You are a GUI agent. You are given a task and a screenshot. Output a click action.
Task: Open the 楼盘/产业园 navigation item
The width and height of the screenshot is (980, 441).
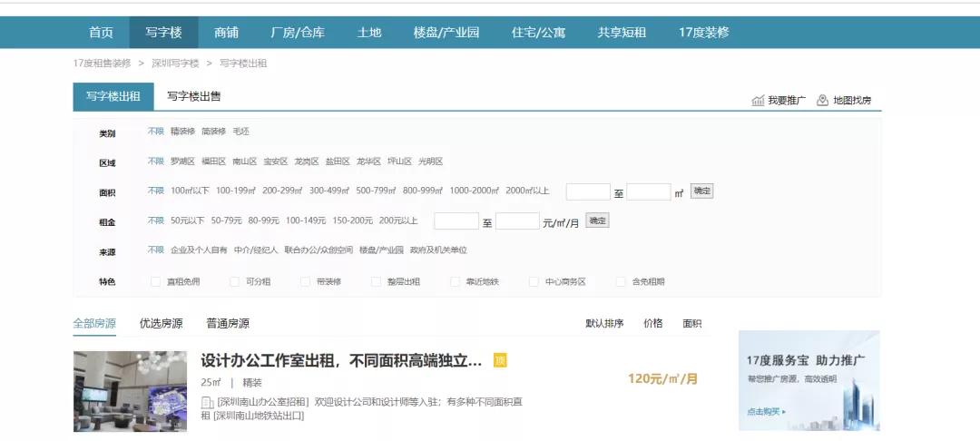[446, 33]
